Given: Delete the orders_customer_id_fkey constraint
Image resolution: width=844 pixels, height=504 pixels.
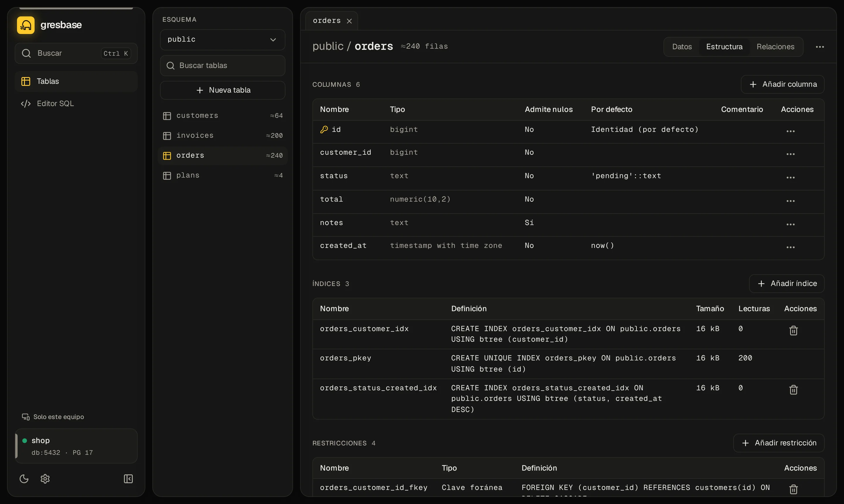Looking at the screenshot, I should point(793,489).
